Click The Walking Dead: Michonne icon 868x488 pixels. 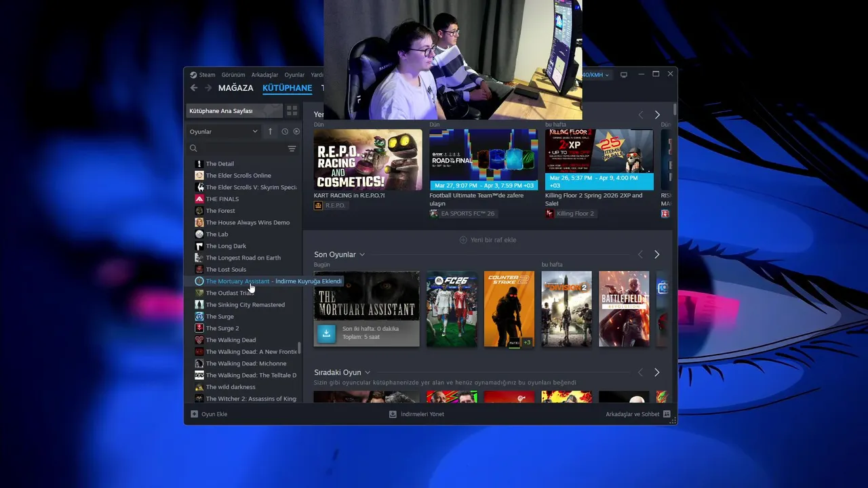point(199,363)
